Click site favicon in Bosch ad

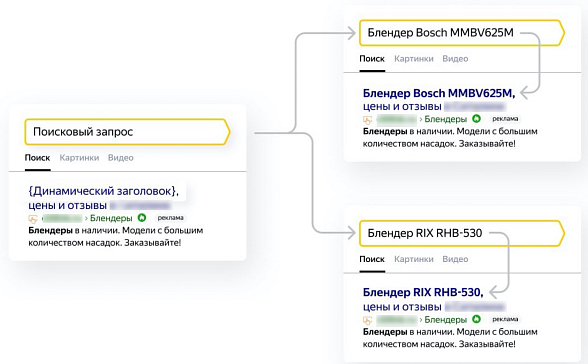pyautogui.click(x=367, y=120)
